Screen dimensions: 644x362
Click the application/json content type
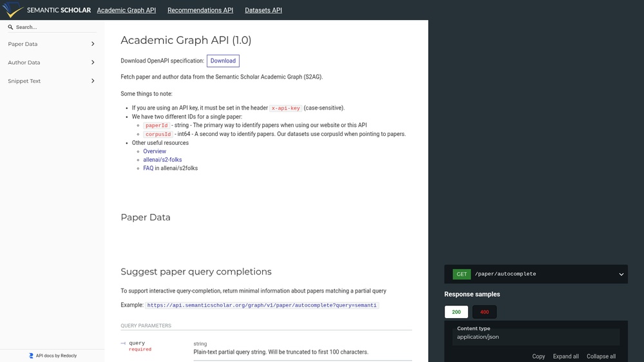point(478,337)
